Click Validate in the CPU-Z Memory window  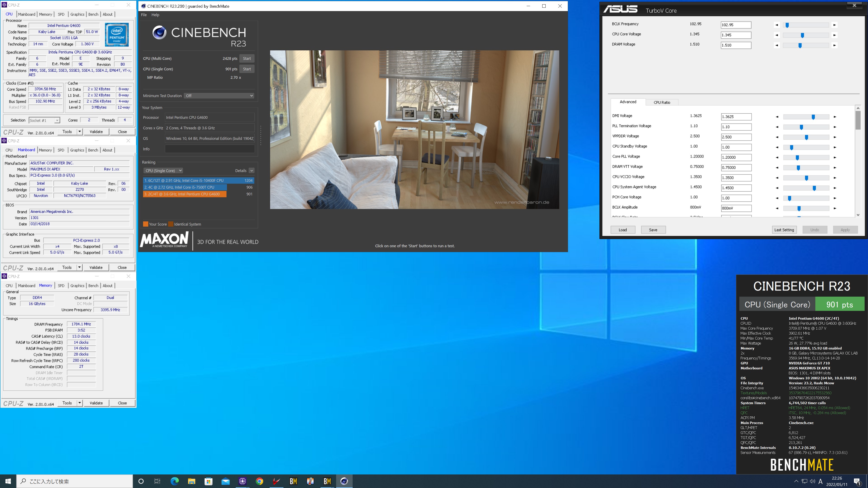click(x=96, y=403)
